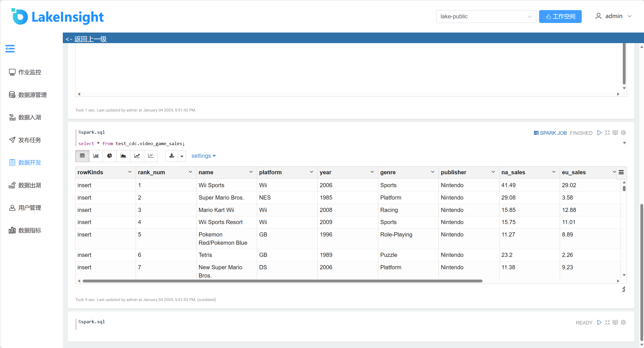
Task: Select the NES platform cell
Action: click(287, 197)
